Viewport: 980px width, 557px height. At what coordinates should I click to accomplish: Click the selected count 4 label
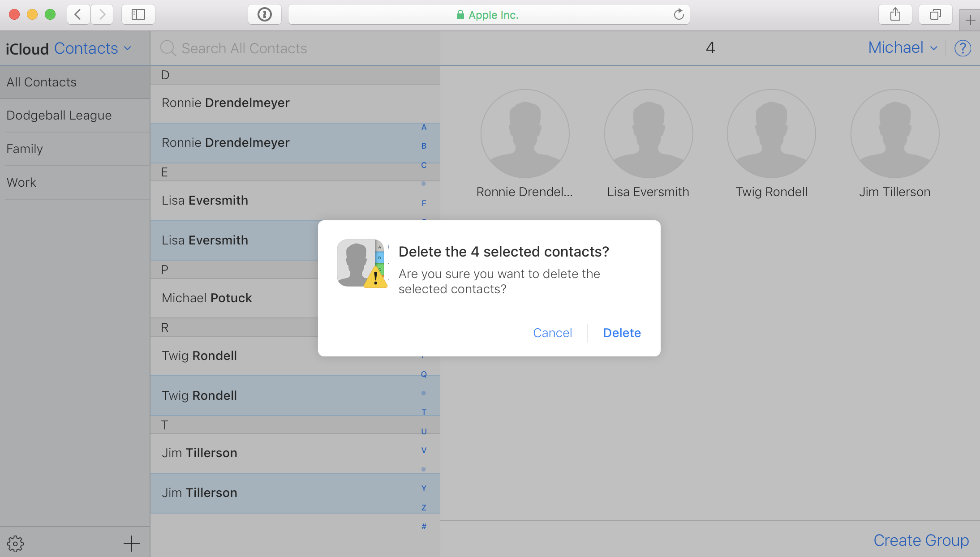click(x=710, y=48)
